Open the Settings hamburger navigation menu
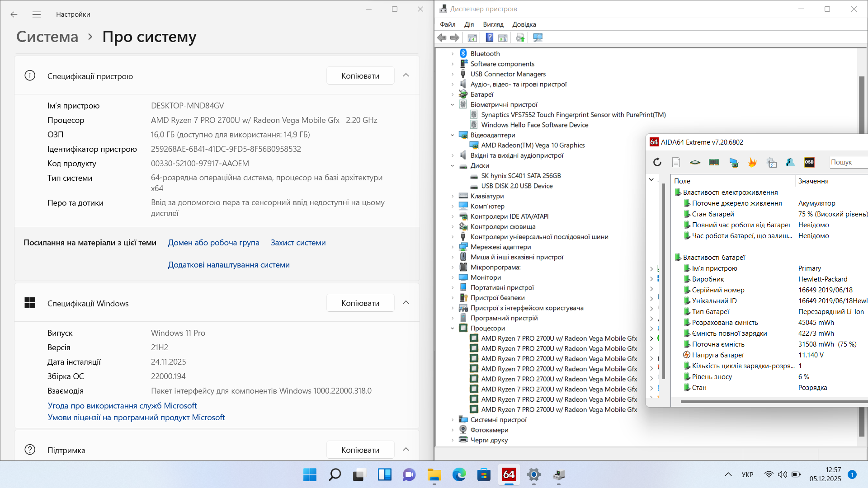This screenshot has width=868, height=488. point(37,14)
